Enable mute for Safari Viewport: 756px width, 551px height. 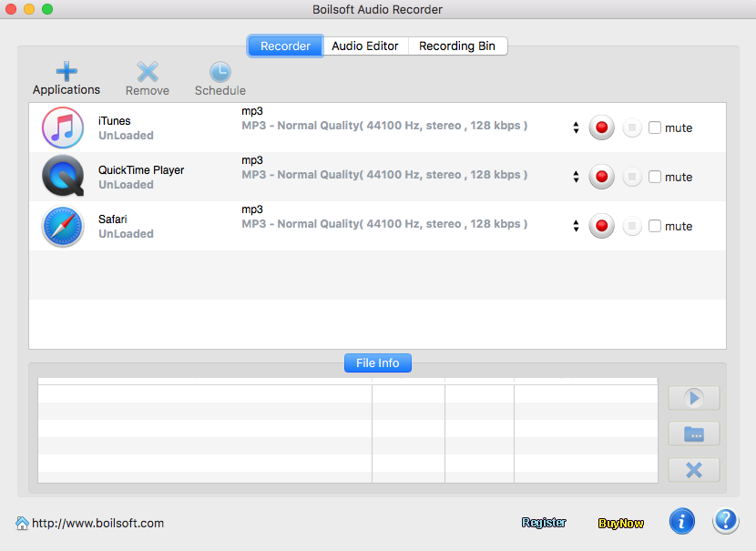[x=655, y=226]
